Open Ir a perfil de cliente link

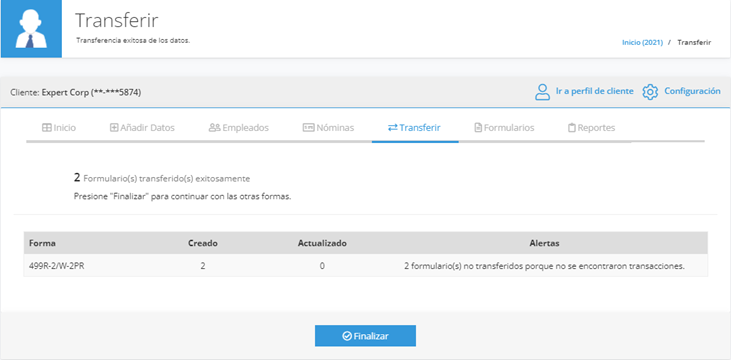(594, 91)
